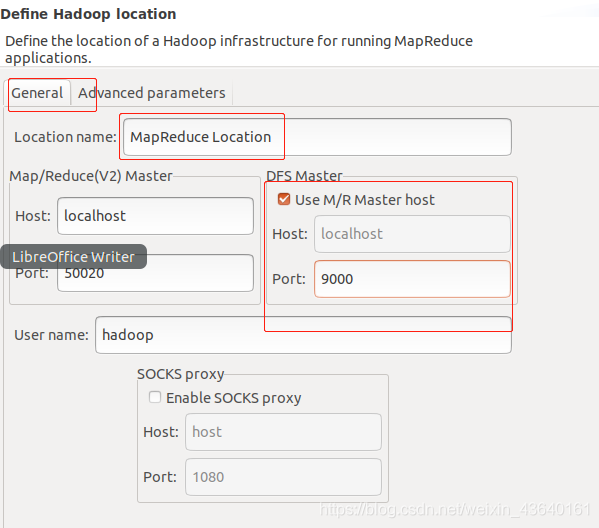Click the Map/Reduce Master Host field
Viewport: 599px width, 528px height.
point(155,216)
